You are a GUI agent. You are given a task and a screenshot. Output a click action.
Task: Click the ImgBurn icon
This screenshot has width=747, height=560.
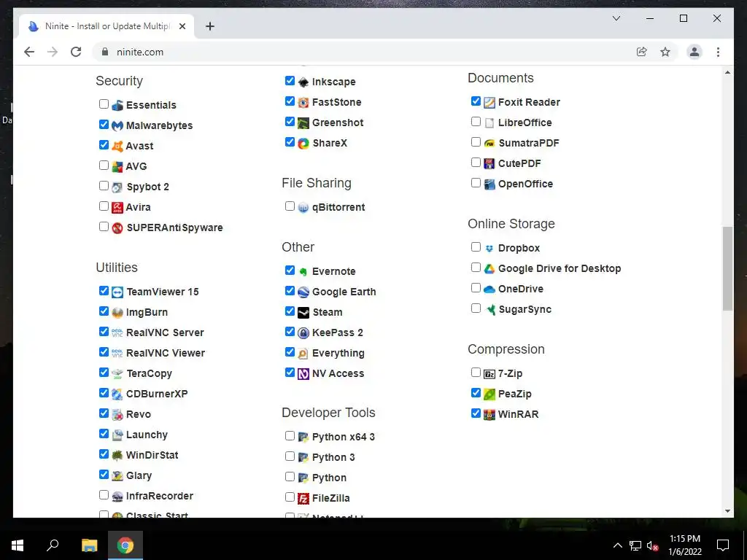(117, 312)
